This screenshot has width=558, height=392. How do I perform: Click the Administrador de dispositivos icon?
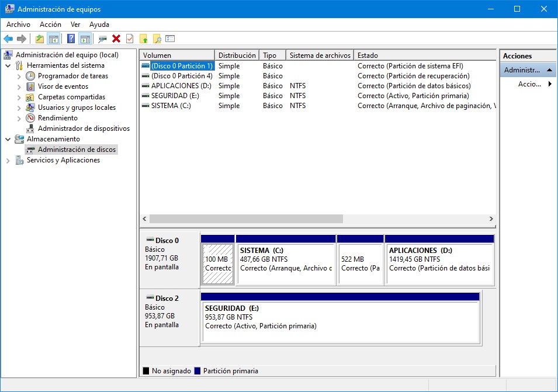30,129
